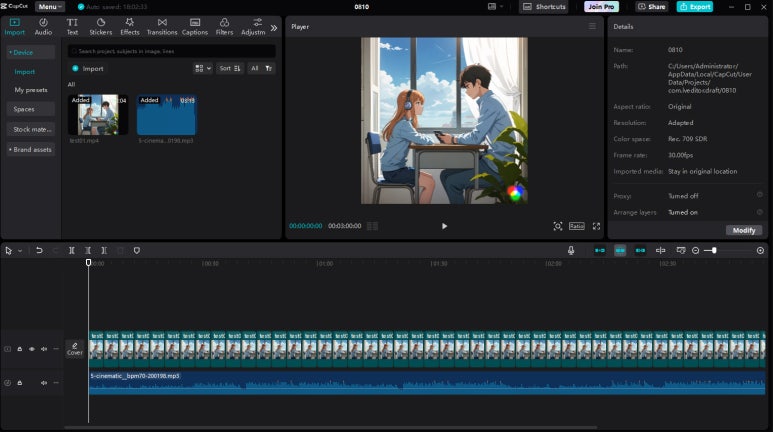773x432 pixels.
Task: Collapse the Device section
Action: pyautogui.click(x=31, y=52)
